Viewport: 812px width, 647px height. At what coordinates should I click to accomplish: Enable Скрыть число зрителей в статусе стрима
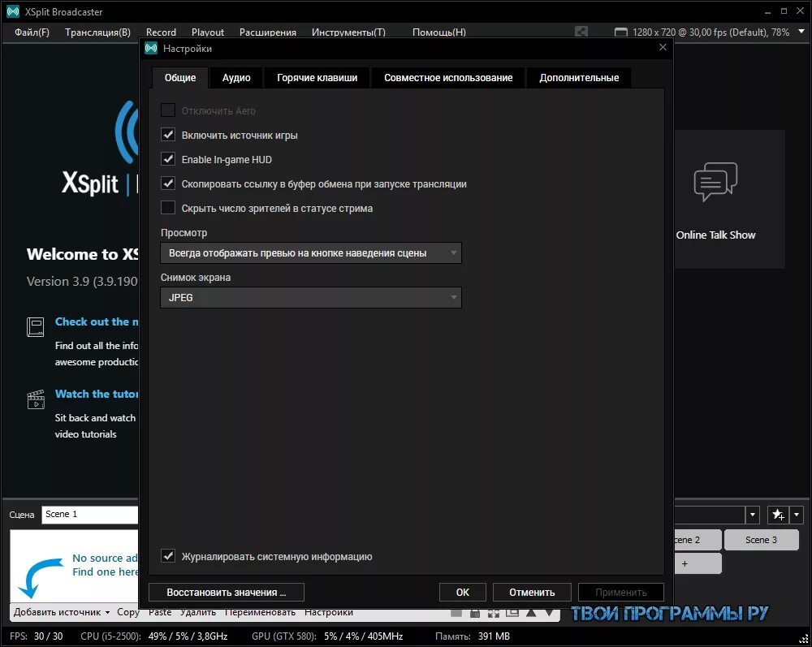tap(168, 208)
